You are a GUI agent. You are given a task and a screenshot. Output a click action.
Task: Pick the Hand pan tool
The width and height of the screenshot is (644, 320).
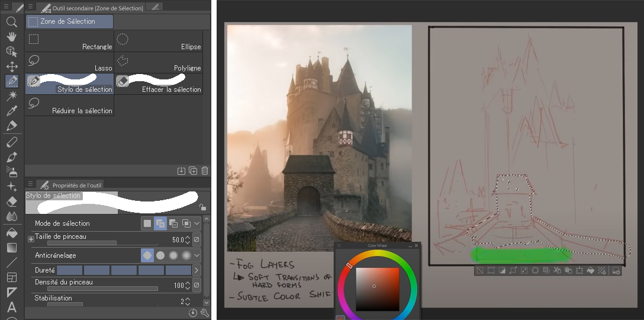coord(11,37)
